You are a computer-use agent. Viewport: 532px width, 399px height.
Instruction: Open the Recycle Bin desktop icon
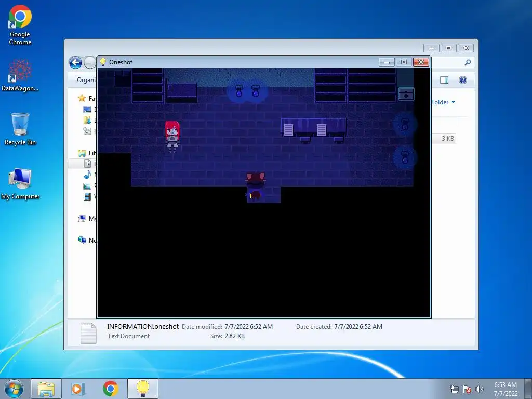coord(20,129)
